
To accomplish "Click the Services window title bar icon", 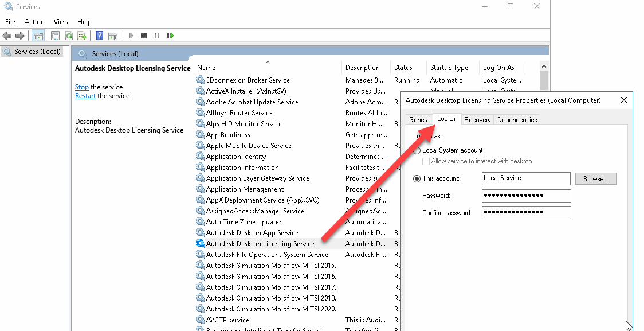I will click(x=8, y=6).
